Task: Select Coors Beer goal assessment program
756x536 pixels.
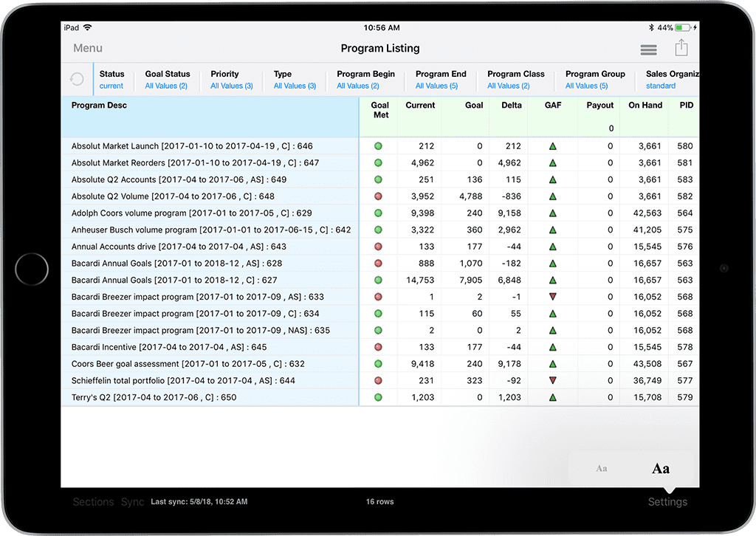Action: (x=188, y=364)
